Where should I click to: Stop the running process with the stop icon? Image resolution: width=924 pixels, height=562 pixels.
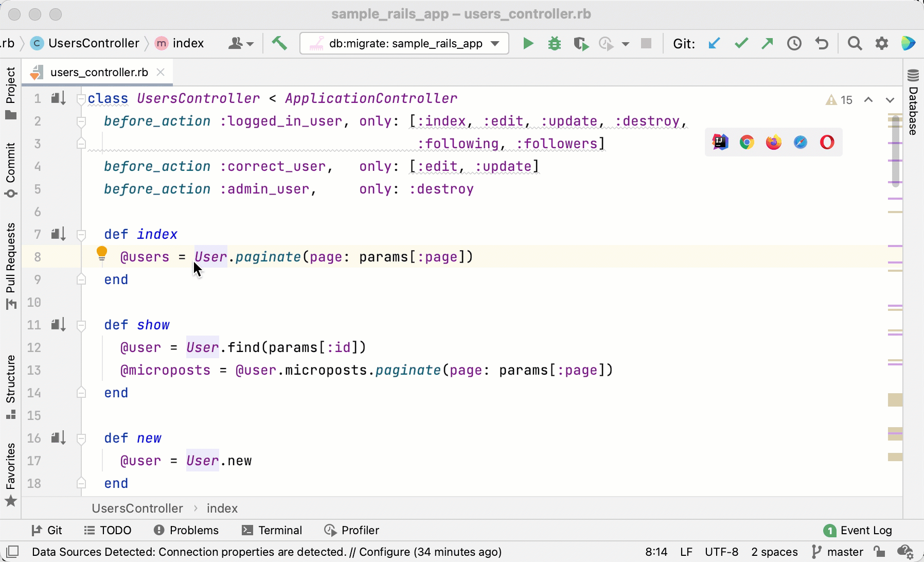pyautogui.click(x=647, y=43)
